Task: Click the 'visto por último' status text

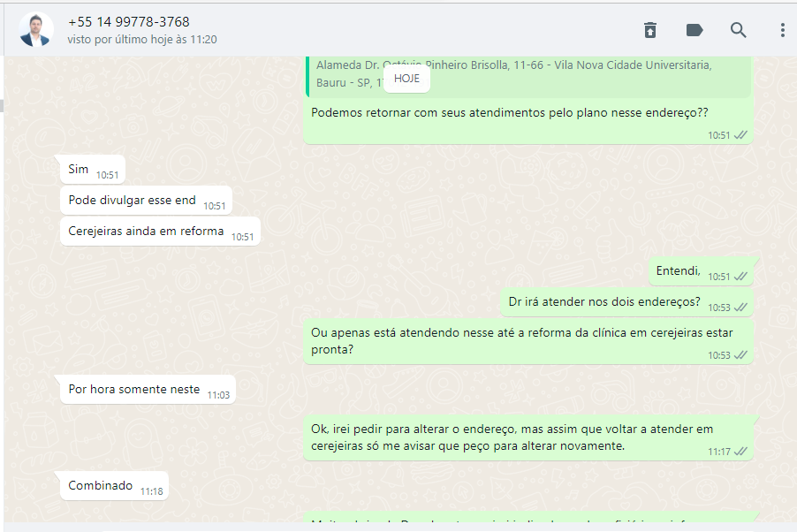Action: pos(142,40)
